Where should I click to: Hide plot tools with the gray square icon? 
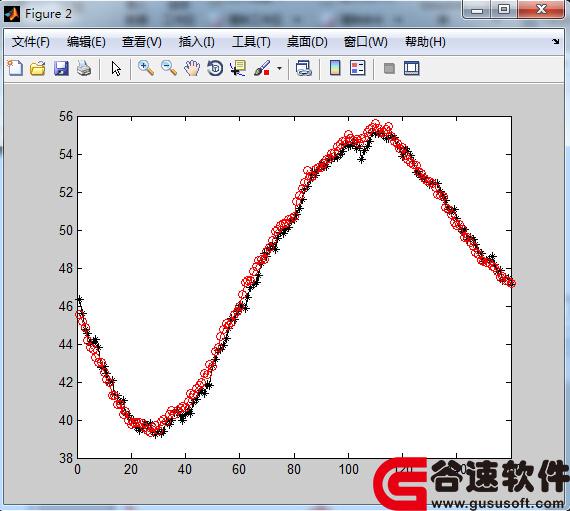coord(389,68)
